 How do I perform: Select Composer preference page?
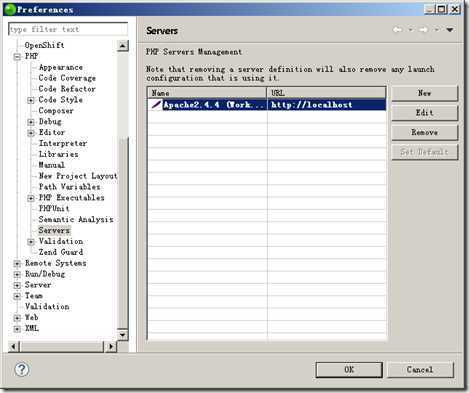[x=56, y=111]
